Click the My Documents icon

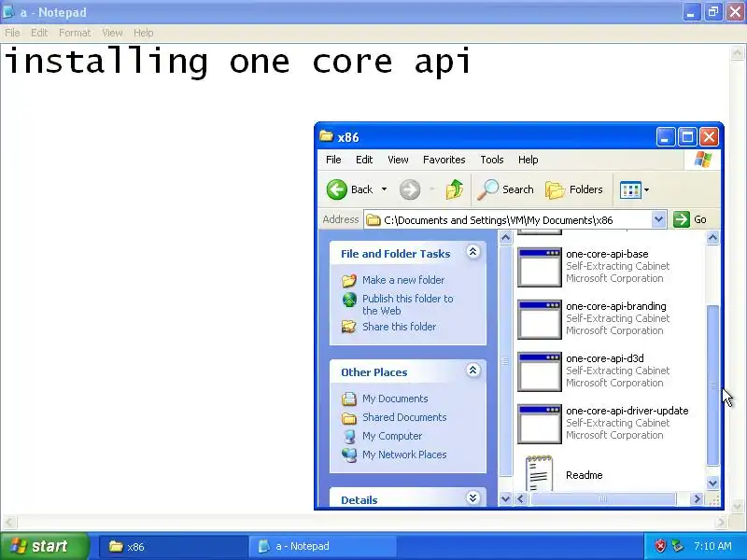[349, 399]
